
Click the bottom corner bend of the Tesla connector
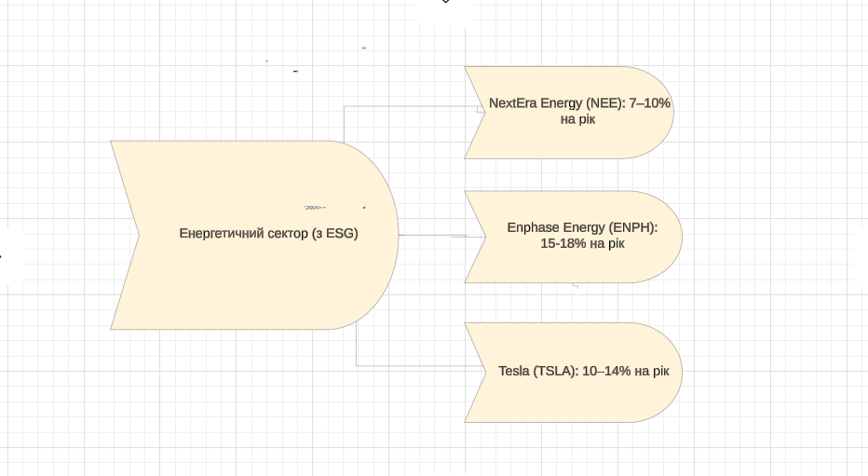pos(357,366)
